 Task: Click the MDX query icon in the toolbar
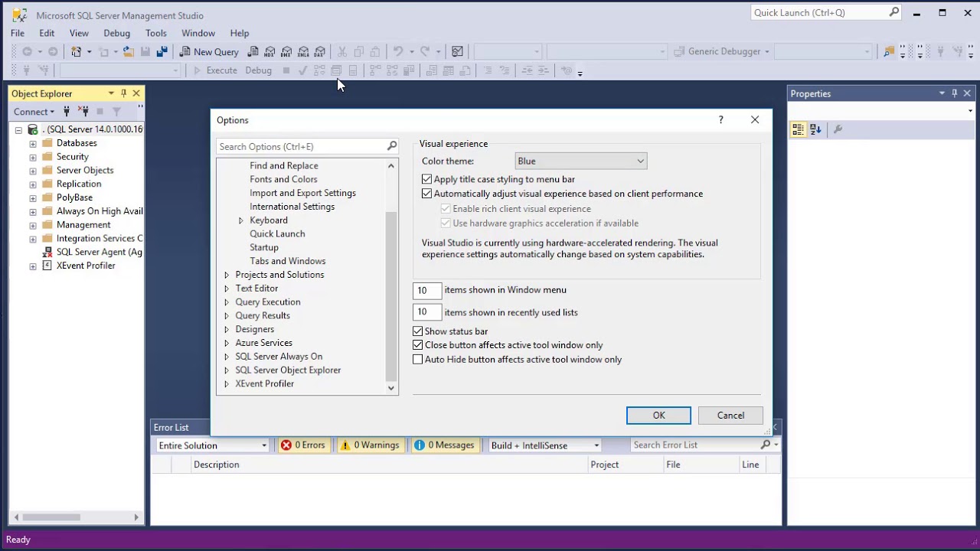pos(269,52)
